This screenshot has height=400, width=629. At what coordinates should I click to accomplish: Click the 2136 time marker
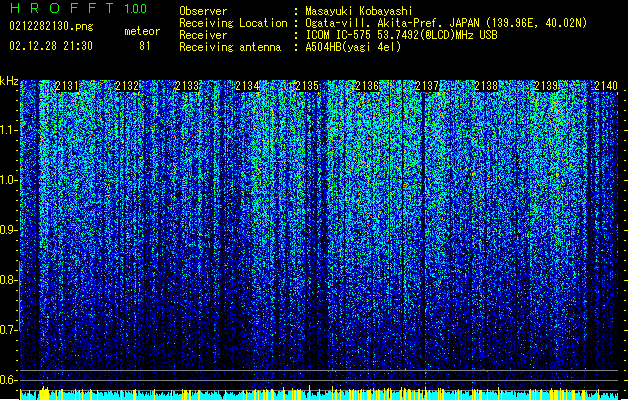(x=367, y=86)
